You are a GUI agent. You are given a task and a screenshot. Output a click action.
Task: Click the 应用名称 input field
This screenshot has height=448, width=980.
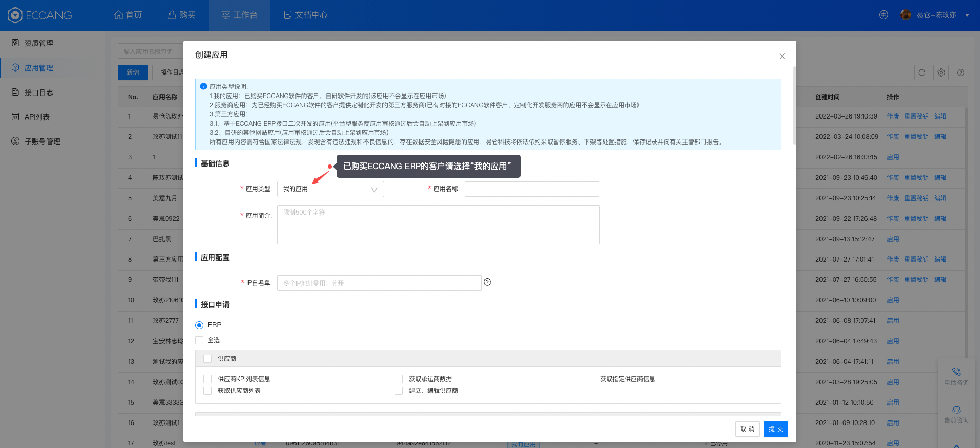point(532,189)
